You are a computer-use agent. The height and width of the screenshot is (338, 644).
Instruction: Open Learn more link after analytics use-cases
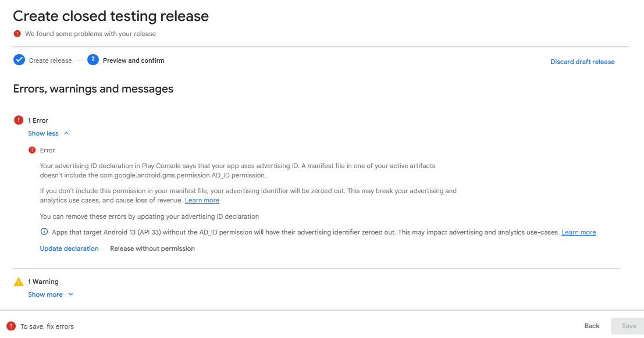[x=578, y=232]
